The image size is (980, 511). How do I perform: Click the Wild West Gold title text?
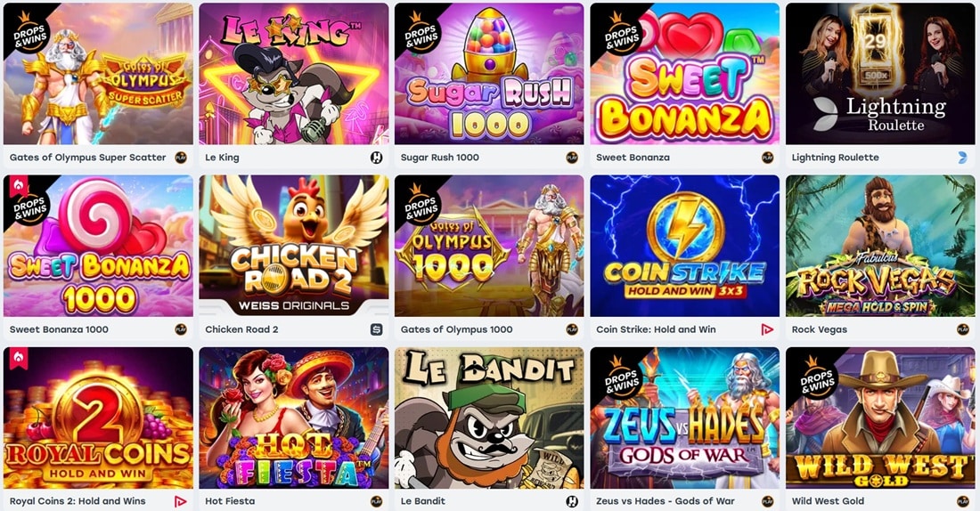(829, 501)
